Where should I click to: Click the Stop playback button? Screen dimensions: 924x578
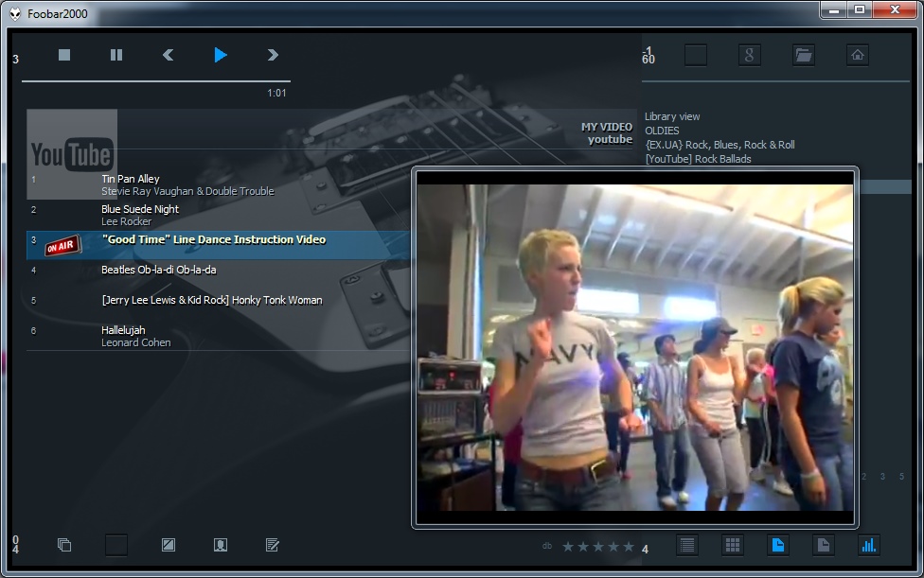pos(64,55)
